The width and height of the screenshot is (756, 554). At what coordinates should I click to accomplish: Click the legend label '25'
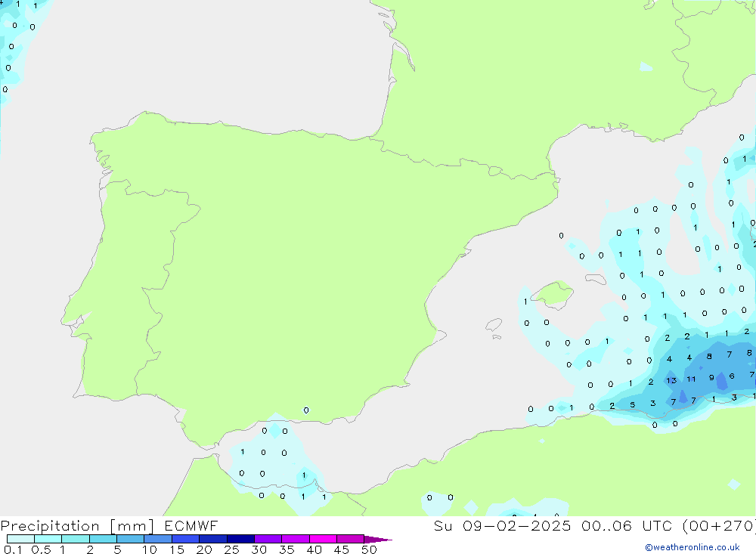coord(232,549)
